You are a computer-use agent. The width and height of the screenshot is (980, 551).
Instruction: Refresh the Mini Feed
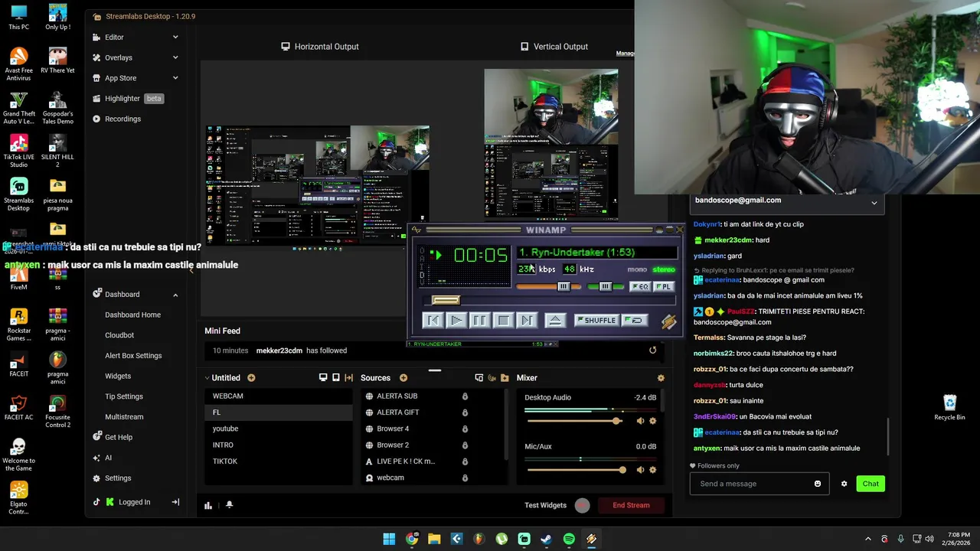[652, 350]
